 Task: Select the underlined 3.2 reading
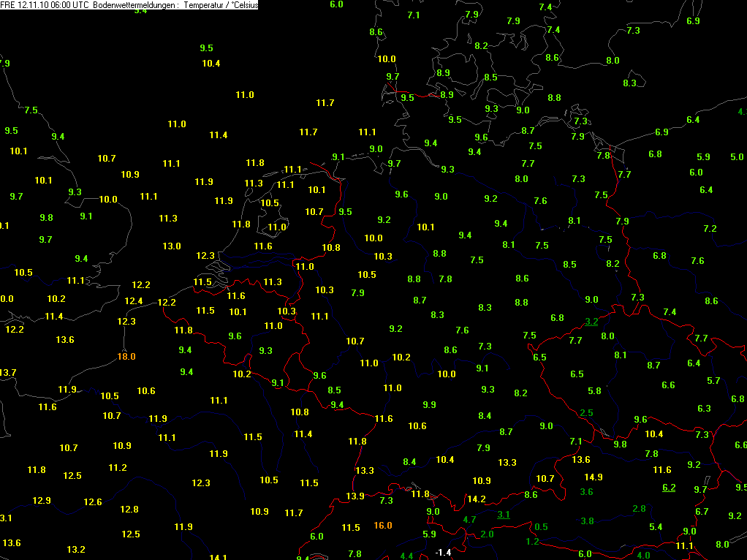(591, 322)
